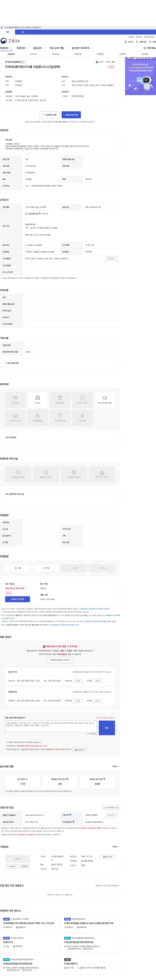Switch to the 기업 tab
The image size is (156, 980).
pyautogui.click(x=22, y=32)
